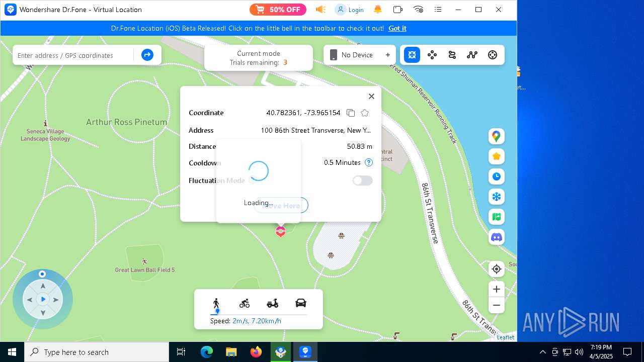644x362 pixels.
Task: Click the red location pin on map
Action: click(281, 231)
